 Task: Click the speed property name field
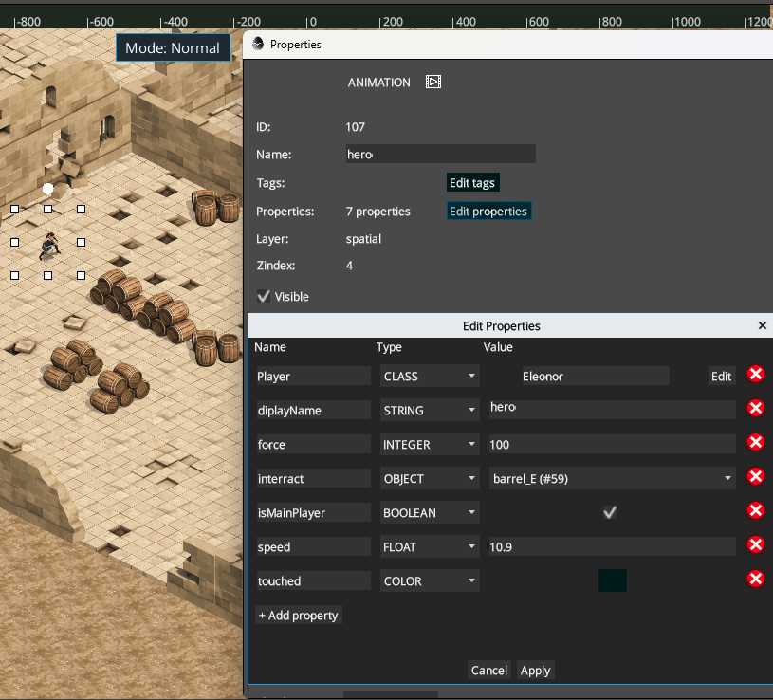tap(314, 546)
